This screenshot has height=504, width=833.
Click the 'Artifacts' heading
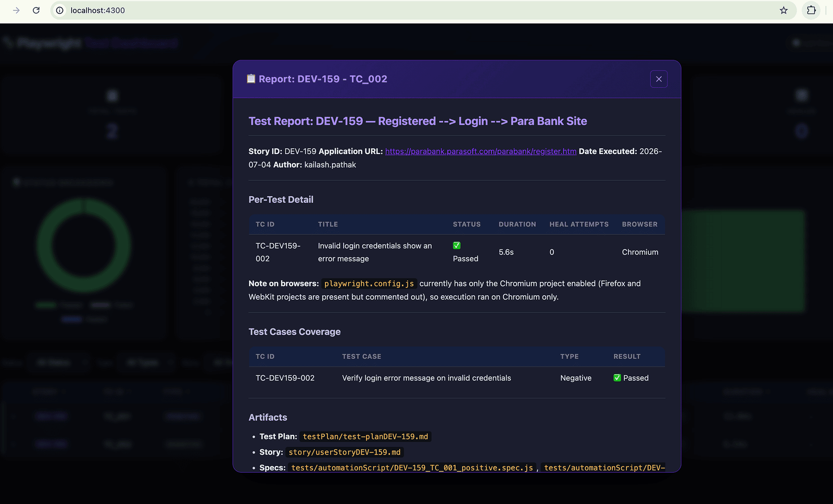point(268,418)
